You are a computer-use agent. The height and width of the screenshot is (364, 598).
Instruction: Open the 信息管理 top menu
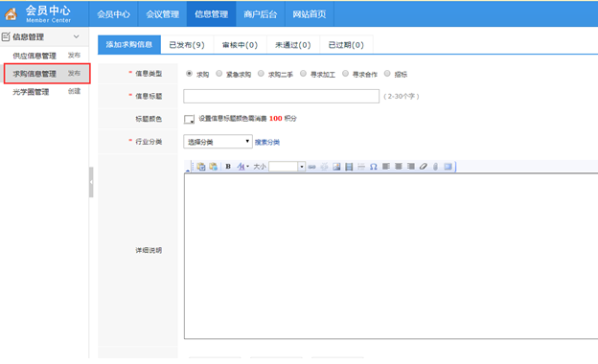(x=211, y=14)
